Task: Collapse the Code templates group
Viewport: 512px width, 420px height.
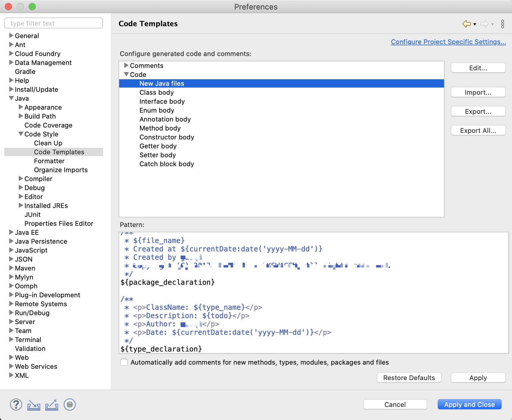Action: [126, 74]
